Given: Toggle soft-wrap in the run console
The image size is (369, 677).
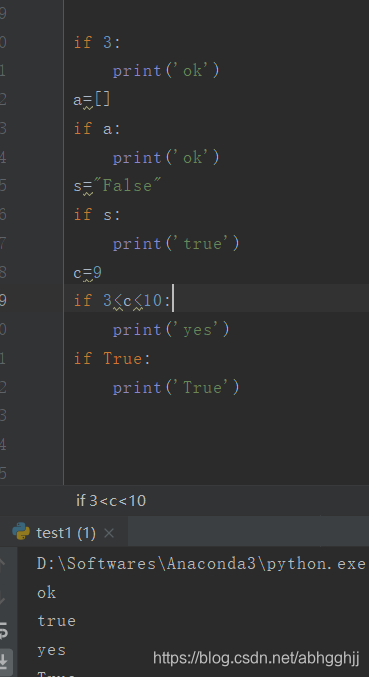Looking at the screenshot, I should click(3, 630).
